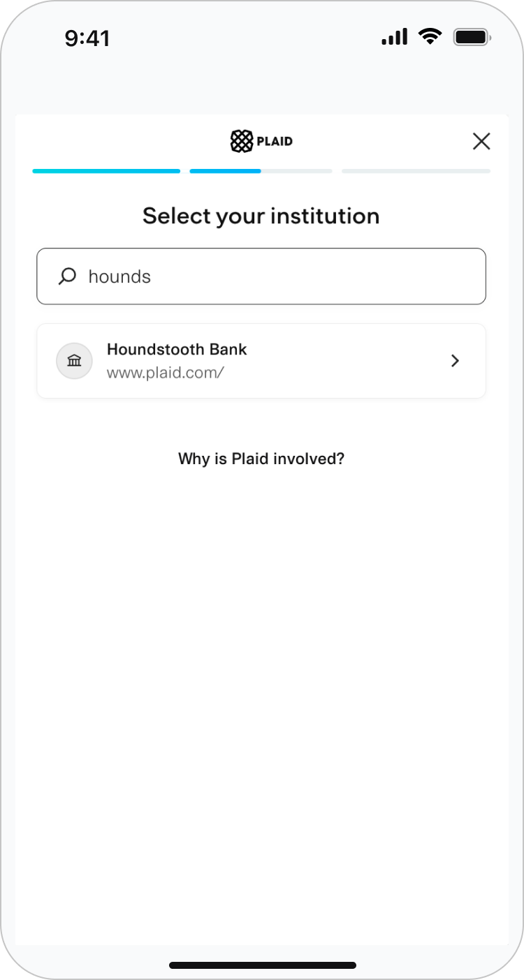Tap the home indicator bar
The width and height of the screenshot is (524, 980).
click(x=263, y=966)
